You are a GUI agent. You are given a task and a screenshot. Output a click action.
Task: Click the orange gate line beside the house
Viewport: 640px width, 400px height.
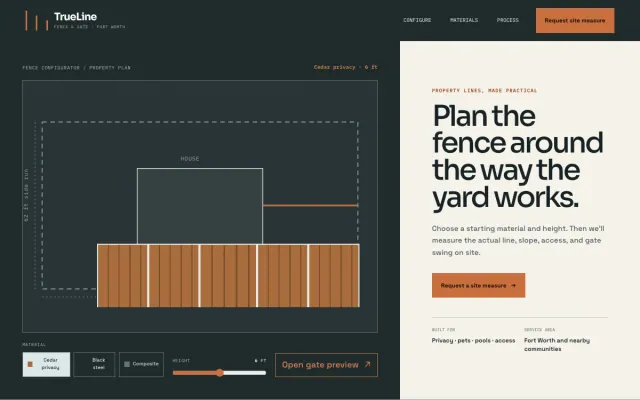pyautogui.click(x=310, y=205)
